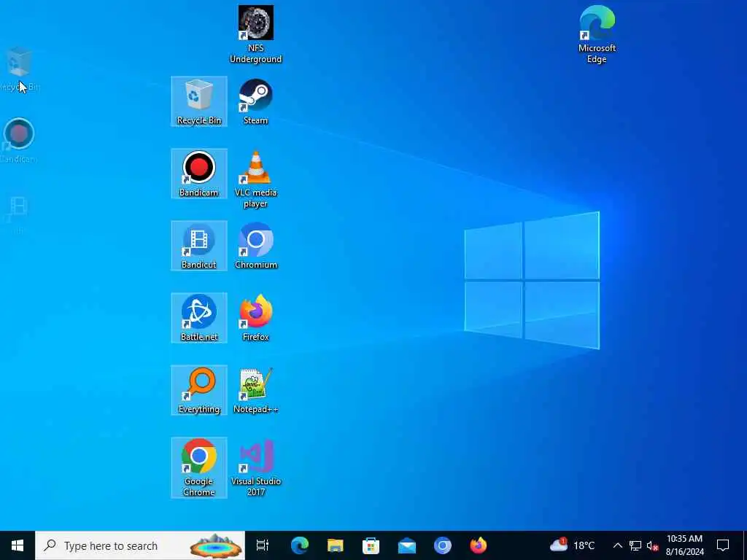
Task: Select the VLC media player shortcut
Action: coord(256,179)
